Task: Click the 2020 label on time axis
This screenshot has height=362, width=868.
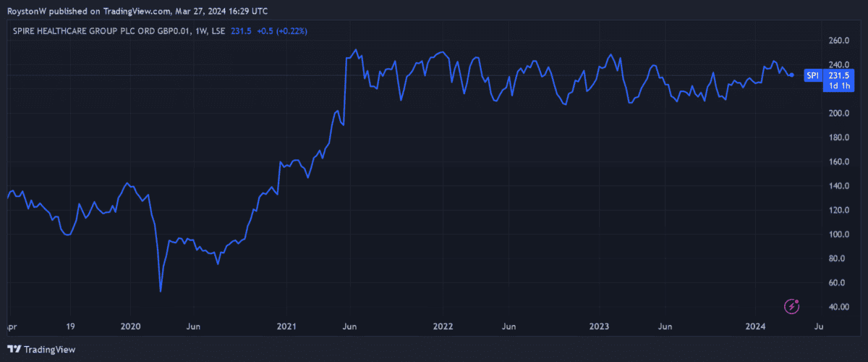Action: click(130, 327)
